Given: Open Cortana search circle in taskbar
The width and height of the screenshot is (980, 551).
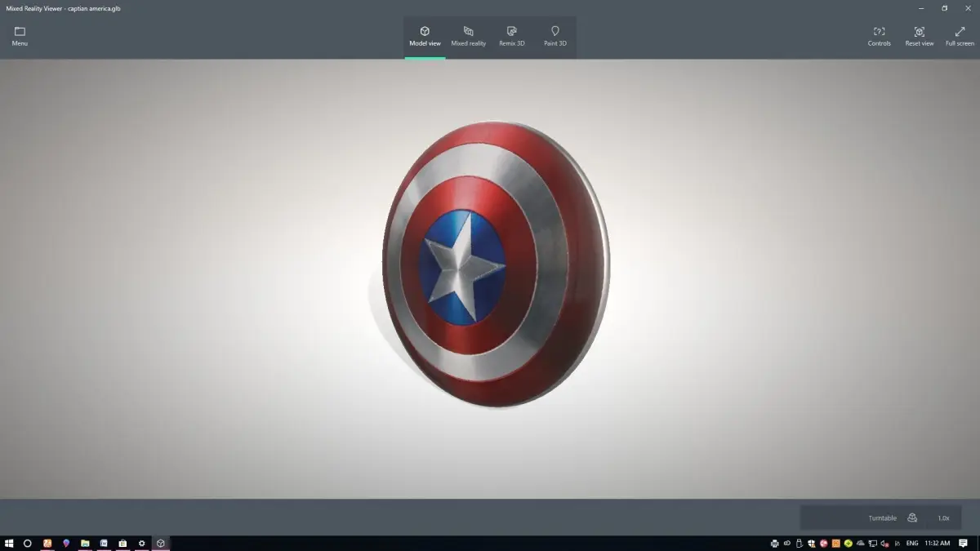Looking at the screenshot, I should coord(27,543).
